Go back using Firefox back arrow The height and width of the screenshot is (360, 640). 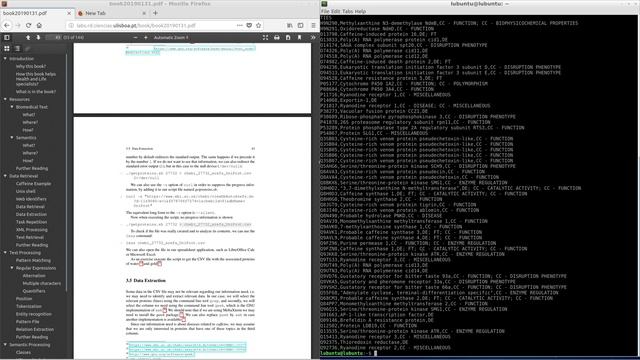tap(7, 25)
